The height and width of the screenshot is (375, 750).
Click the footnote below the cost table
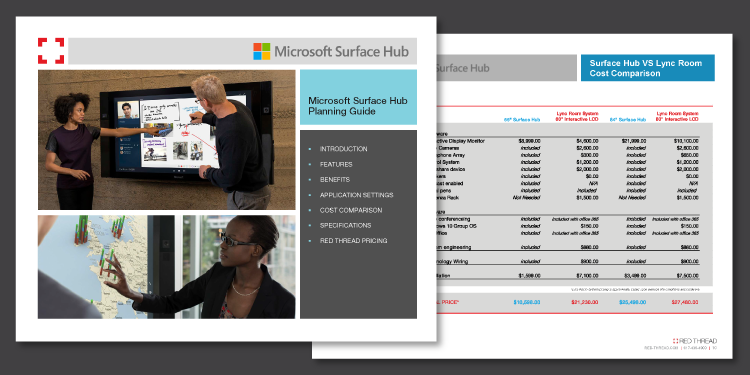click(635, 290)
